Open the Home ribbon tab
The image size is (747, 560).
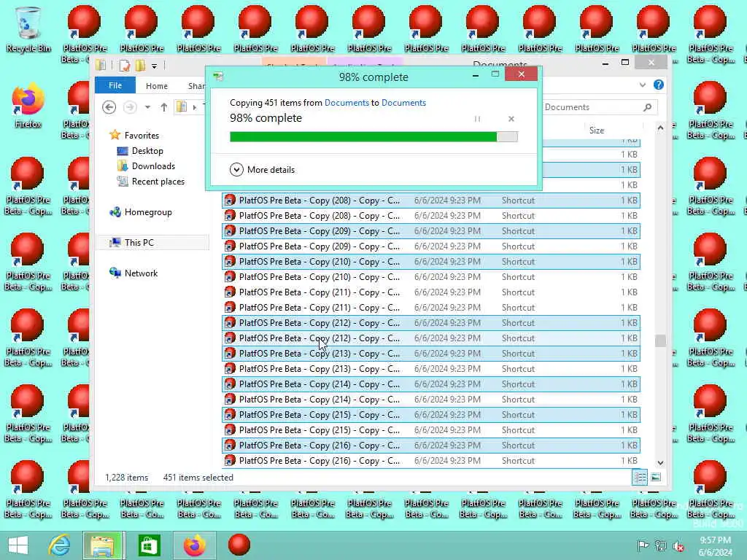click(157, 86)
